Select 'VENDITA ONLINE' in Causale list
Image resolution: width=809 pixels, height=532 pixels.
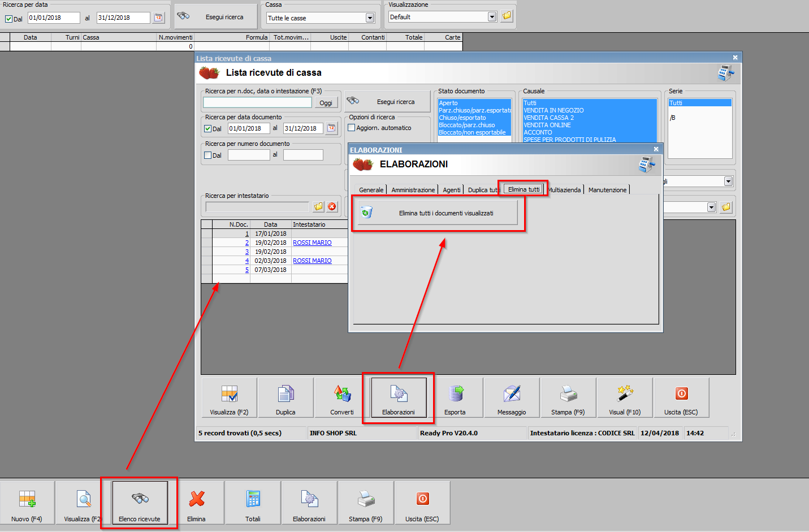[590, 125]
